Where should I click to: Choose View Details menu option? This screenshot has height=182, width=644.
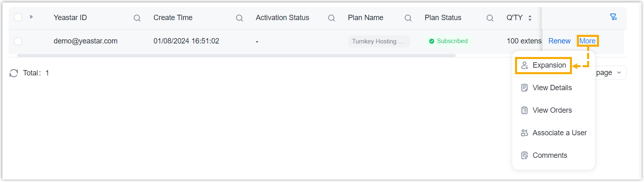[551, 88]
